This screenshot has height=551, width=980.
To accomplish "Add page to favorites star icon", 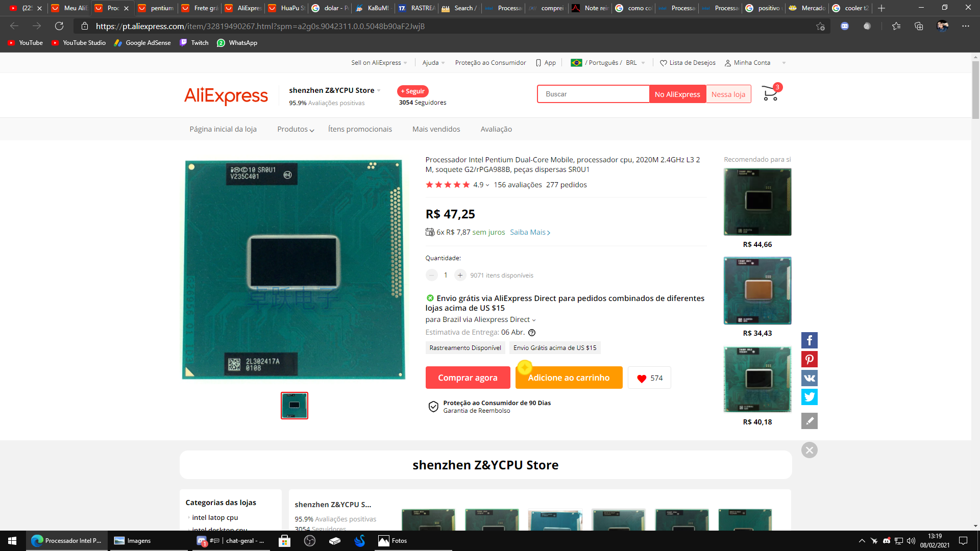I will tap(820, 26).
